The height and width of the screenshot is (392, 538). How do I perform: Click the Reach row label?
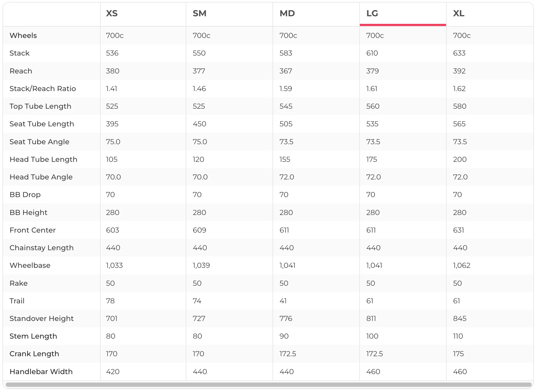pyautogui.click(x=21, y=71)
